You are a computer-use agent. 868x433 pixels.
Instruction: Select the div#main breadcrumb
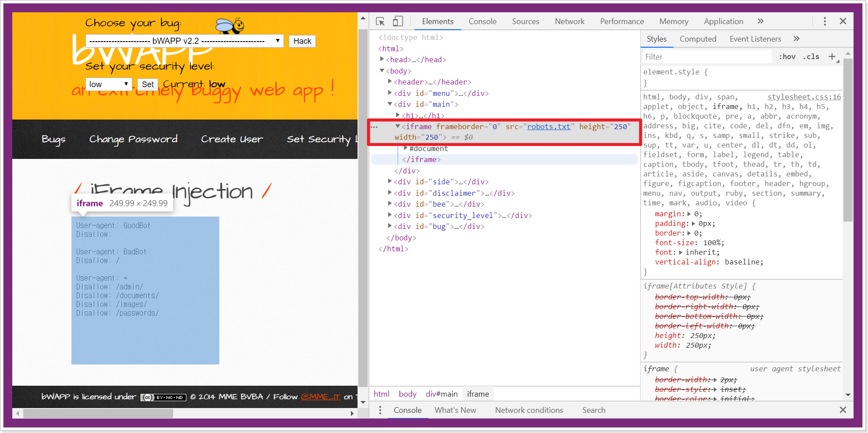click(x=441, y=394)
